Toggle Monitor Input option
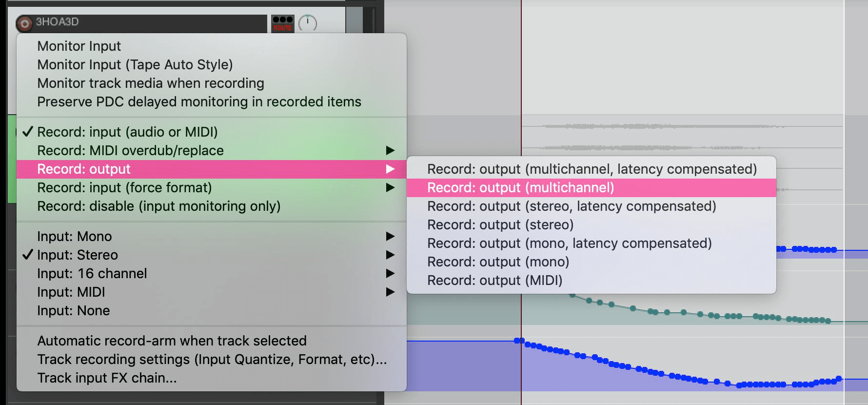 (x=79, y=46)
